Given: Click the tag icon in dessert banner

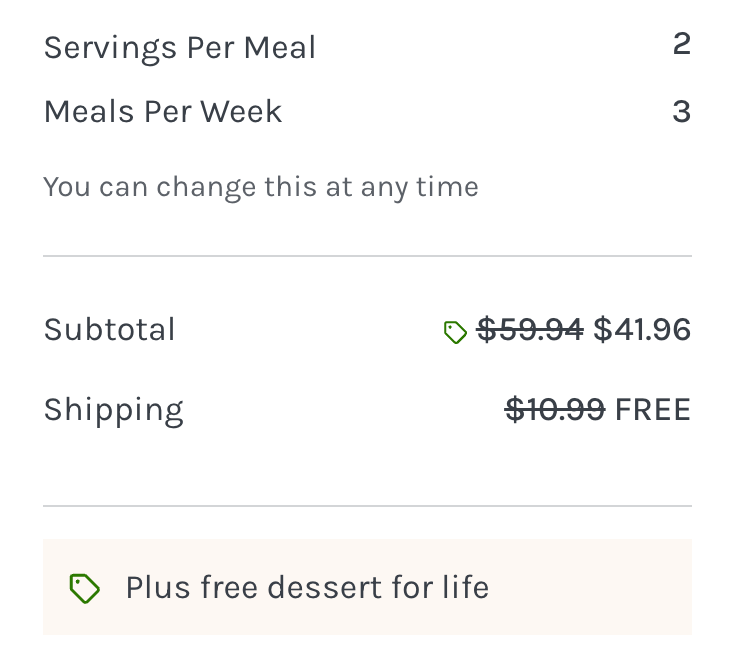Looking at the screenshot, I should pyautogui.click(x=85, y=588).
